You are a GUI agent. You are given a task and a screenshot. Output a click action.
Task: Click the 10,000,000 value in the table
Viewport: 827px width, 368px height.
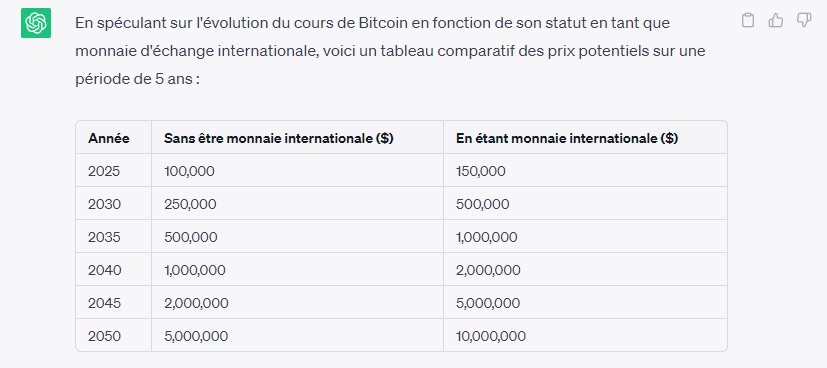[x=491, y=336]
